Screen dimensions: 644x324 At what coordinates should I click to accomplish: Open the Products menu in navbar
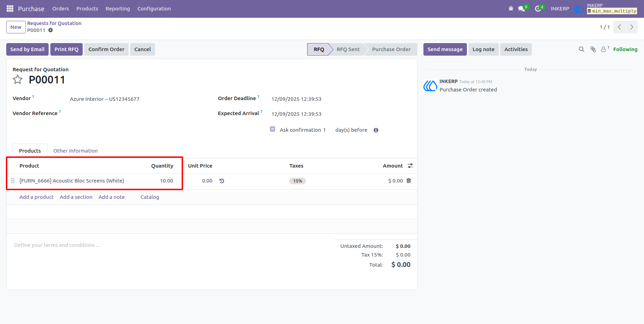[87, 9]
